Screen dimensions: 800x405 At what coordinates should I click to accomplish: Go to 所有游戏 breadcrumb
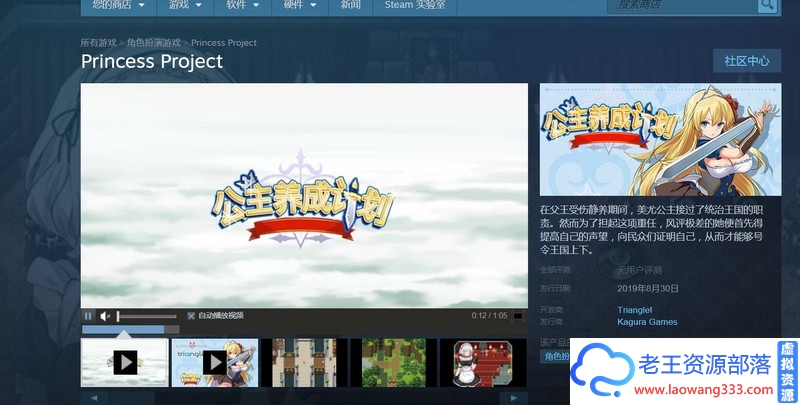[x=98, y=43]
